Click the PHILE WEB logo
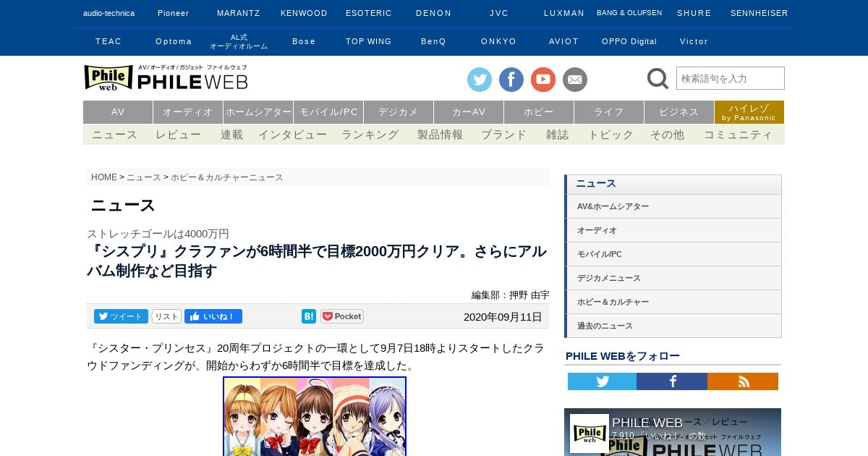 [x=166, y=77]
